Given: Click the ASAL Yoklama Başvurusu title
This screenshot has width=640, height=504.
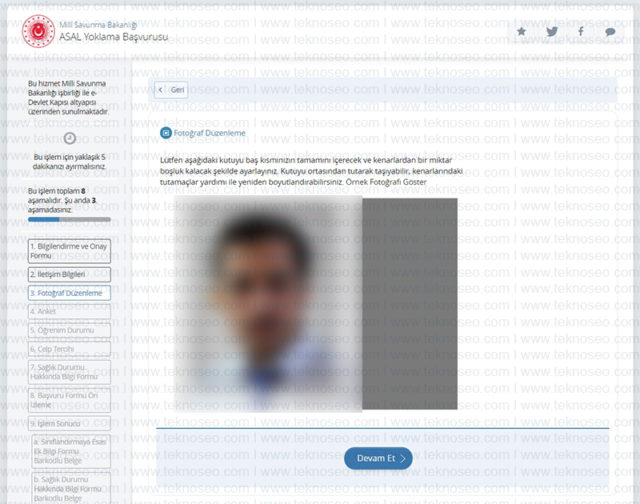Looking at the screenshot, I should point(113,37).
